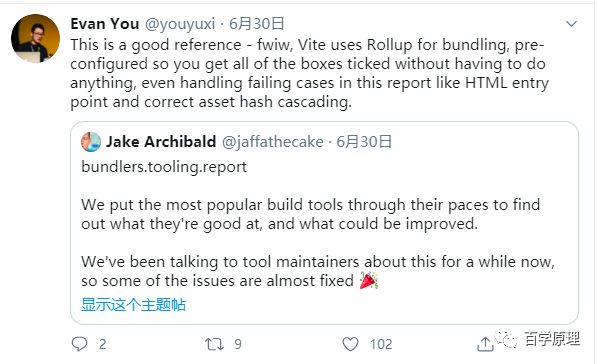
Task: Expand the tweet options chevron
Action: [x=571, y=24]
